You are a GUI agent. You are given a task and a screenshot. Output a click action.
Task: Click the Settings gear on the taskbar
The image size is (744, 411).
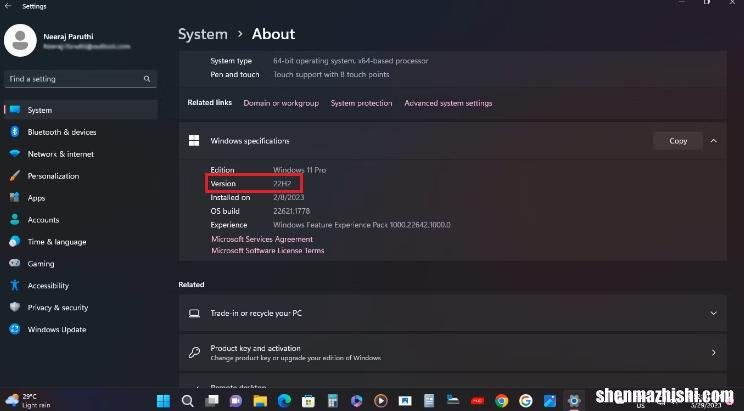(x=574, y=401)
